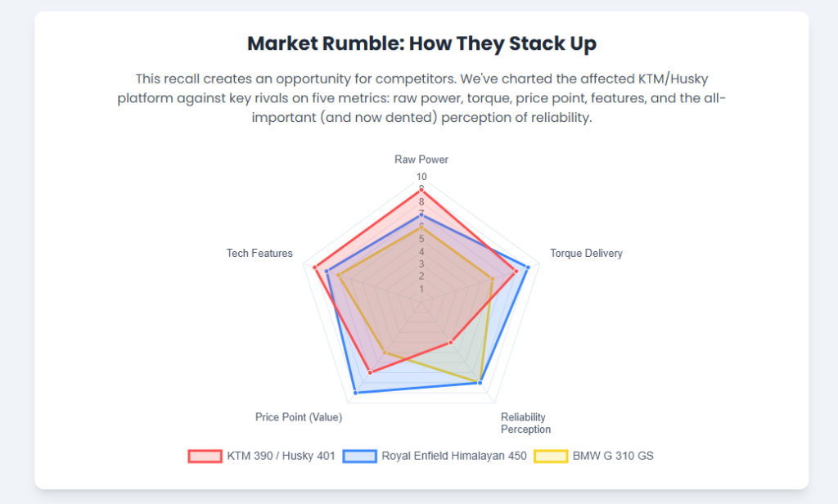Click the Market Rumble chart heading

click(x=421, y=43)
